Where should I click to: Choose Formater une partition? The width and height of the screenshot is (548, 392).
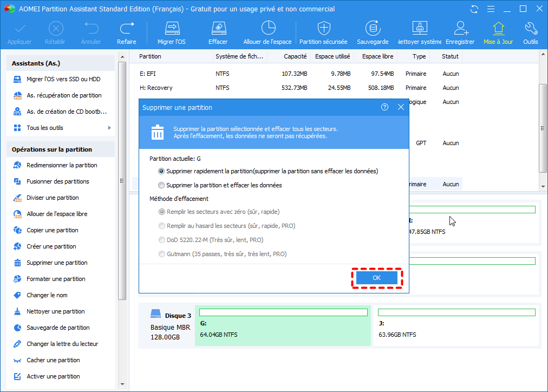point(49,279)
